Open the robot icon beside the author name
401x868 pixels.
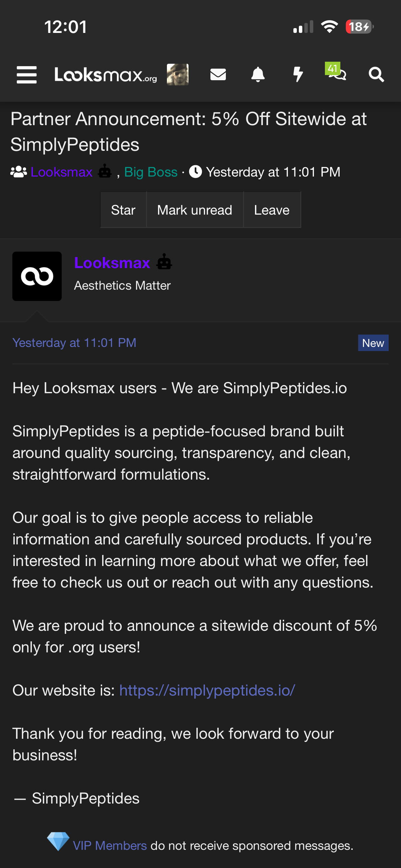click(164, 262)
